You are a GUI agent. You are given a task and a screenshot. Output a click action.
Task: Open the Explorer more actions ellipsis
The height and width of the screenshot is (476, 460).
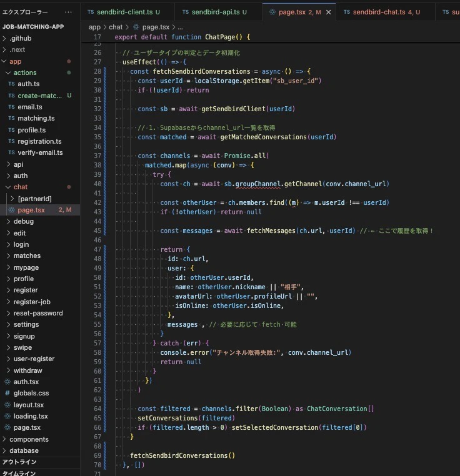point(68,12)
